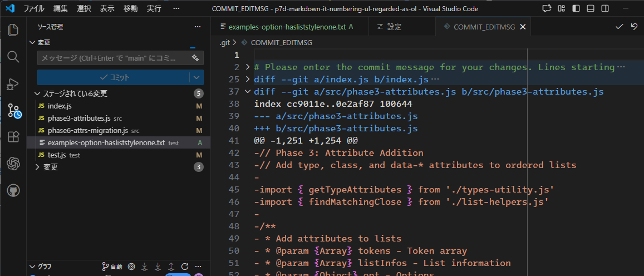Open the Explorer view in activity bar
The height and width of the screenshot is (276, 644).
(13, 30)
